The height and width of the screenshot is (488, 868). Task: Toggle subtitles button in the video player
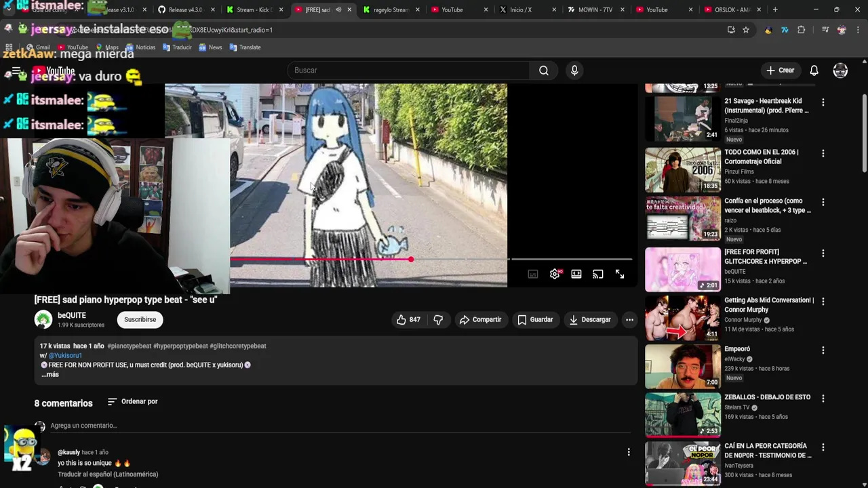533,274
